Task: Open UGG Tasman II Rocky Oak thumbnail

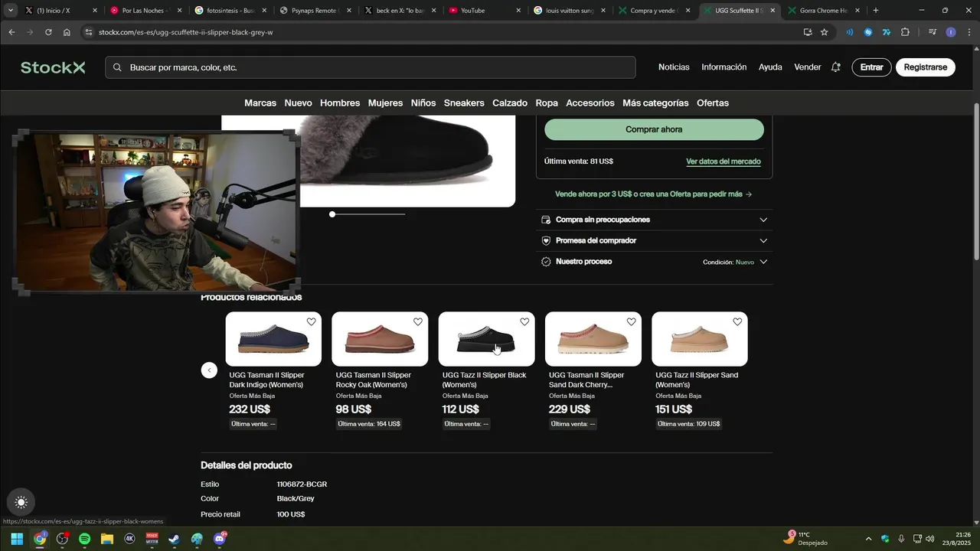Action: click(380, 339)
